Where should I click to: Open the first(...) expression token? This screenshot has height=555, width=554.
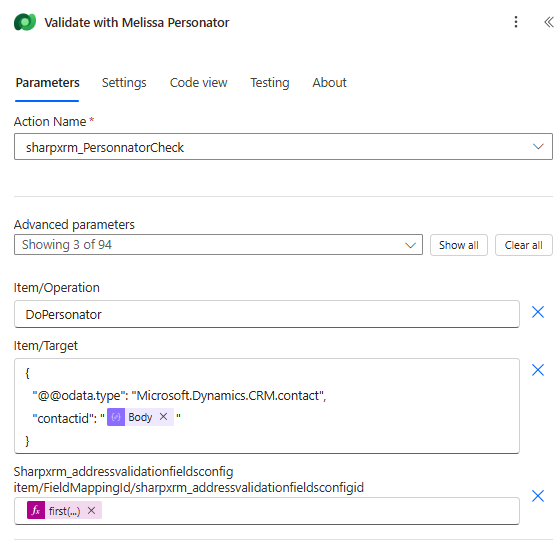pyautogui.click(x=64, y=511)
